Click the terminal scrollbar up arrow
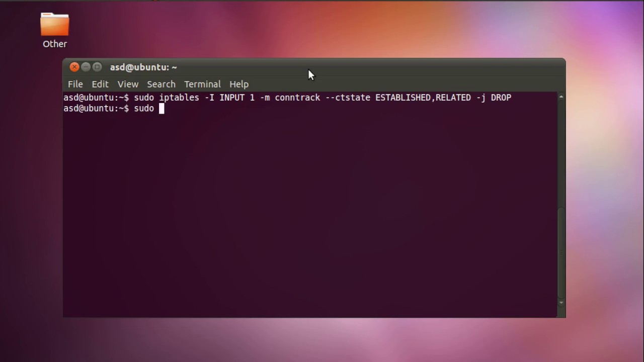 click(x=561, y=97)
